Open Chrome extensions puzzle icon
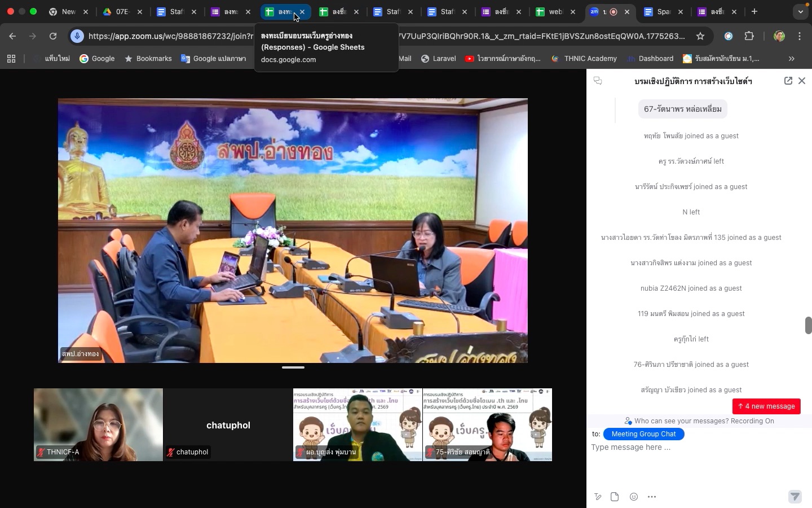The width and height of the screenshot is (812, 508). coord(750,36)
